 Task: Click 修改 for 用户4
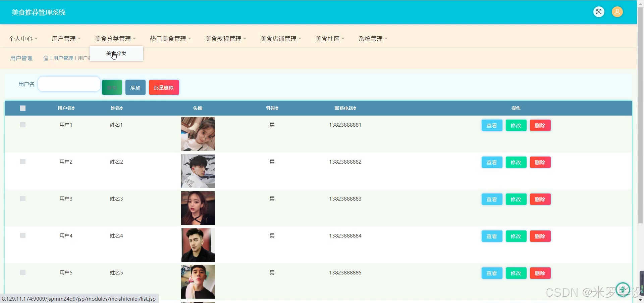pos(516,236)
